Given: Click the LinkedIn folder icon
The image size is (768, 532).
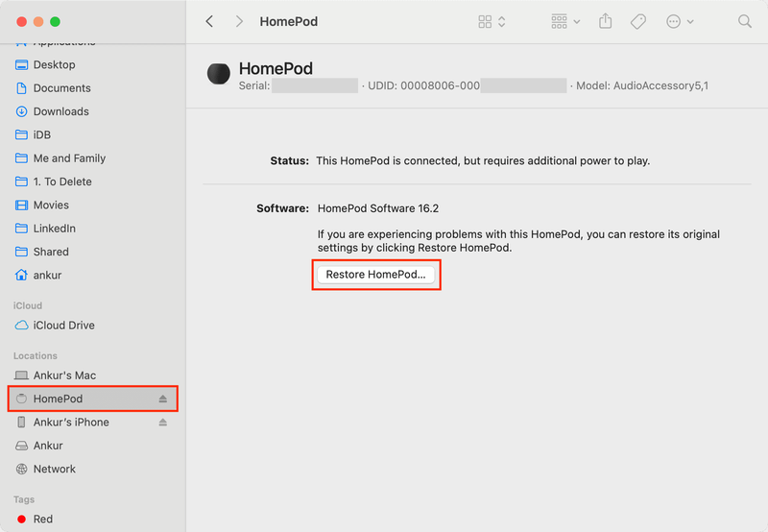Looking at the screenshot, I should (x=21, y=229).
